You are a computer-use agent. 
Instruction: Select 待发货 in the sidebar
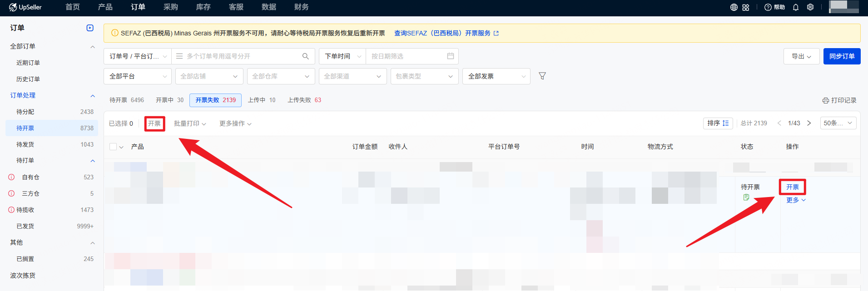tap(25, 144)
